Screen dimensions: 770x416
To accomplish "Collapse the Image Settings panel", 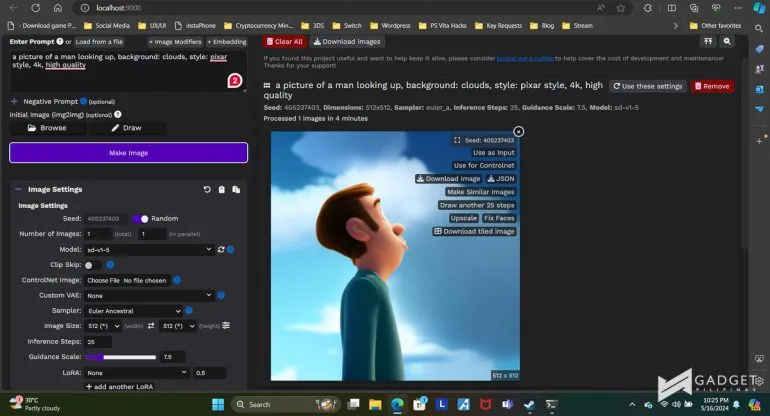I will 18,189.
